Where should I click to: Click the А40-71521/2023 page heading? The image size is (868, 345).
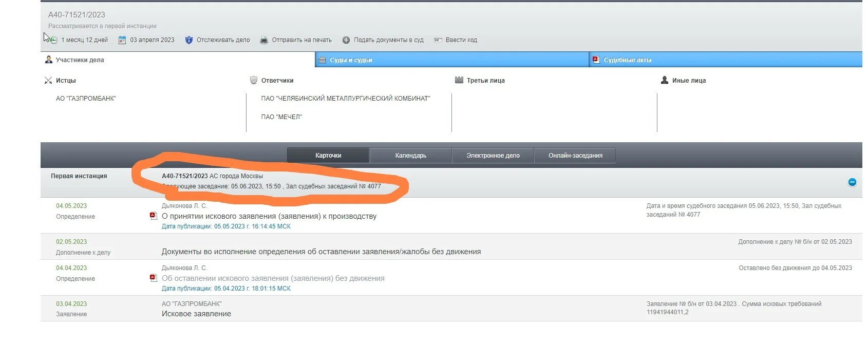(77, 15)
